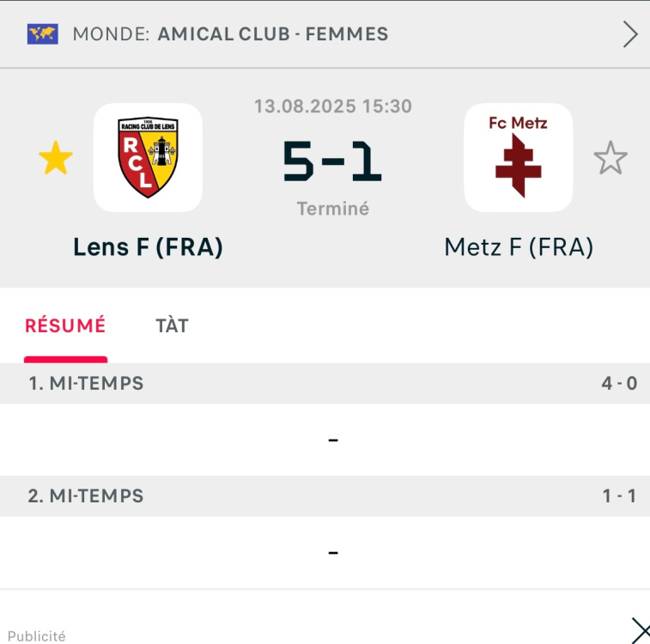Add Metz F to favorites star
The image size is (650, 644).
click(x=611, y=158)
